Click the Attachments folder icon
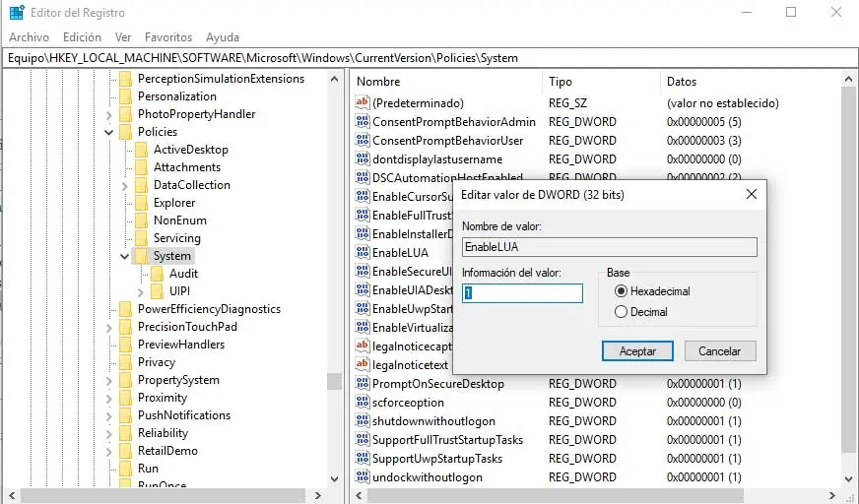Screen dimensions: 859x504 coord(141,167)
